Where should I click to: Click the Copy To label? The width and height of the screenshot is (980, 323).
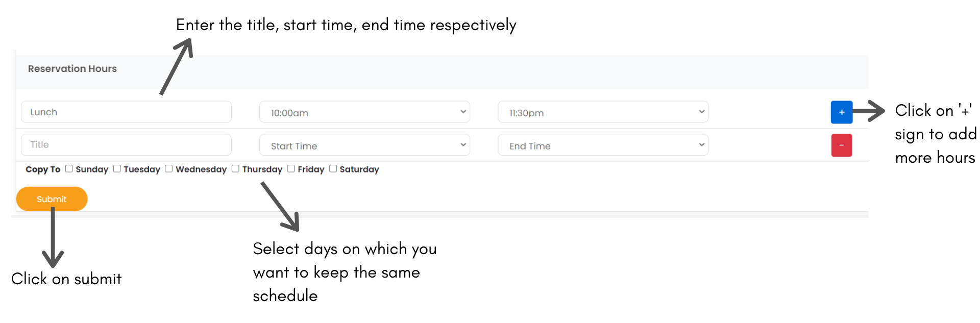tap(43, 169)
